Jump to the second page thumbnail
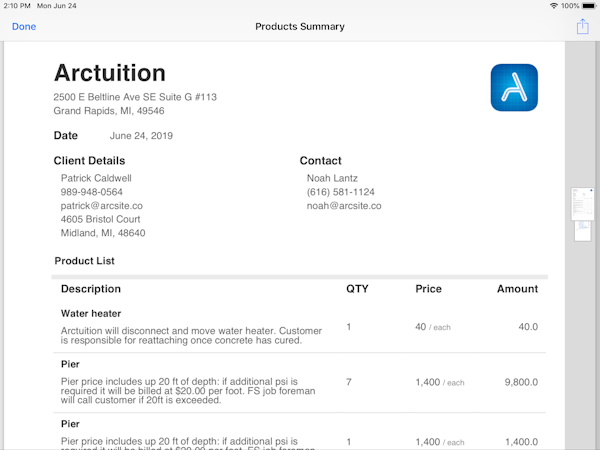Viewport: 600px width, 450px height. tap(582, 232)
